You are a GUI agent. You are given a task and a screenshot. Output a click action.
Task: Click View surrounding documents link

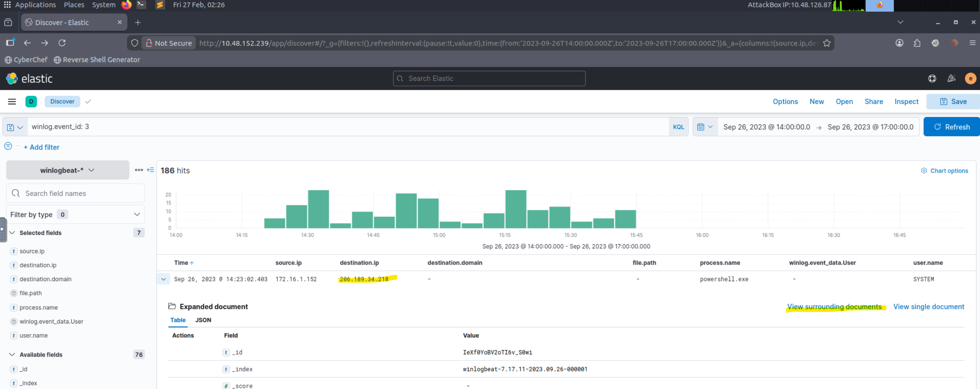(x=834, y=307)
